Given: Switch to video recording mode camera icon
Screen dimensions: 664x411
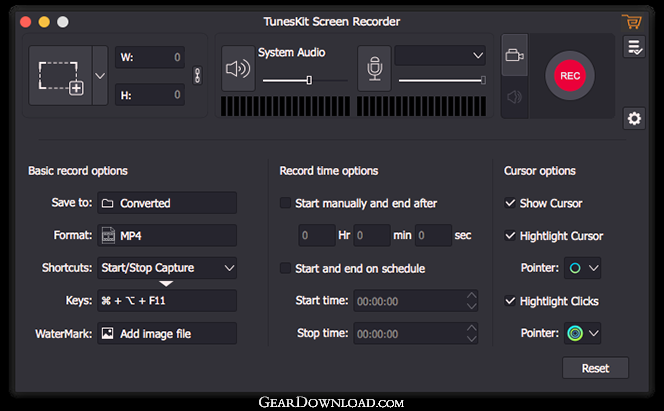Looking at the screenshot, I should coord(515,55).
